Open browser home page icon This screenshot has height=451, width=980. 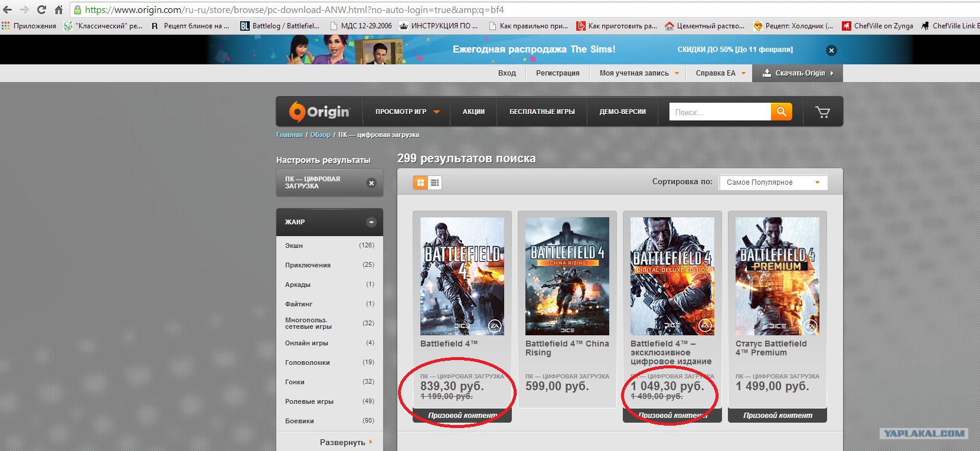coord(58,9)
